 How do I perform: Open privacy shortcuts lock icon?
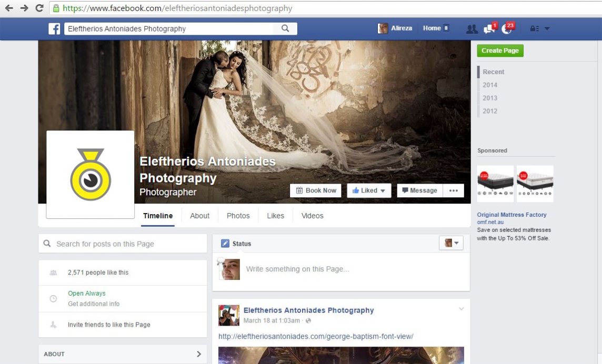click(534, 29)
